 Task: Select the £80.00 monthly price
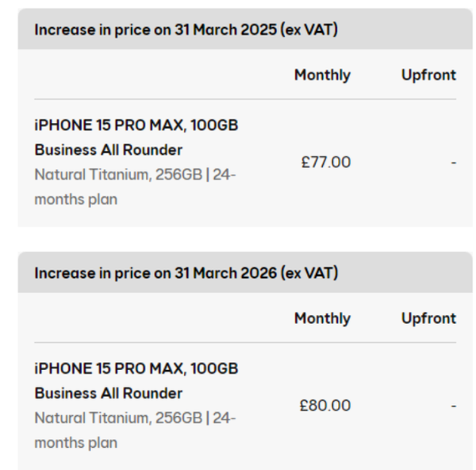325,406
